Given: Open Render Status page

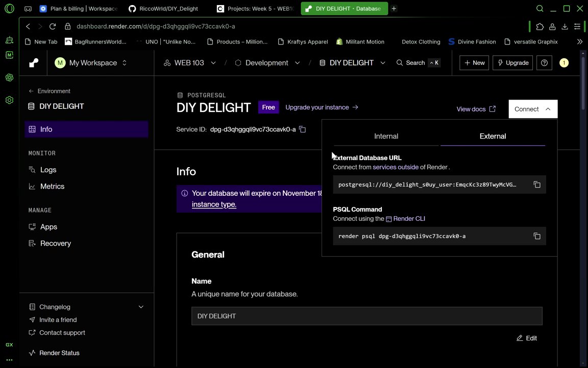Looking at the screenshot, I should coord(55,353).
